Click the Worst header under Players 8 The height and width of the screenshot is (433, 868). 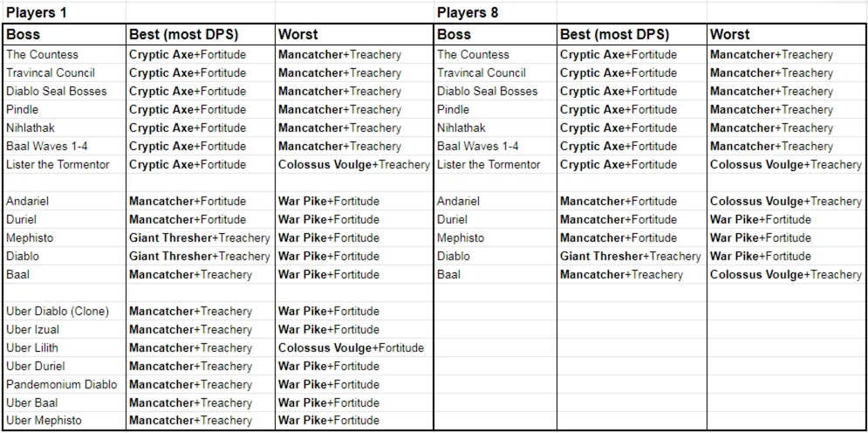(x=730, y=35)
